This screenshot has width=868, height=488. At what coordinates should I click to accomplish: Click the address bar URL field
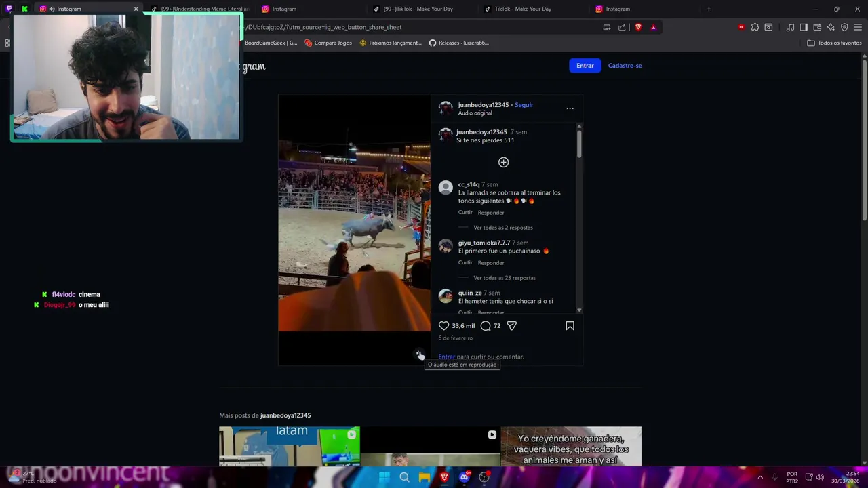point(420,27)
